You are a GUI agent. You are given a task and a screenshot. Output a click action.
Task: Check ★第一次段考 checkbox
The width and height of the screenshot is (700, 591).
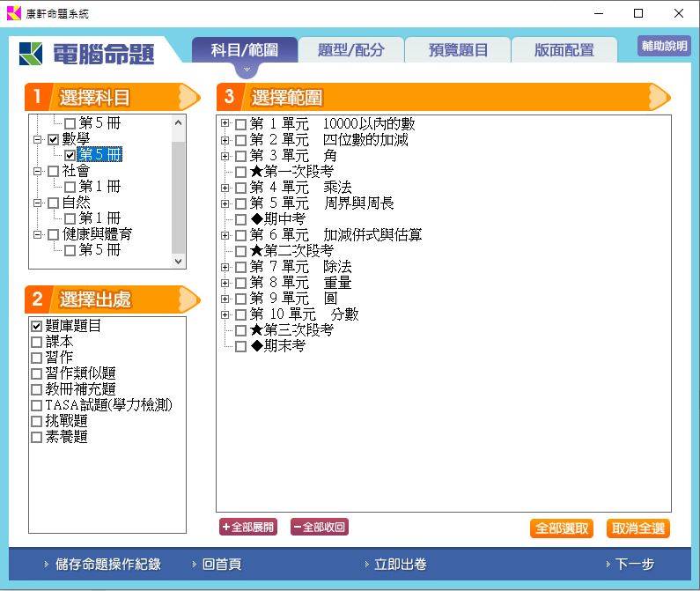[240, 172]
